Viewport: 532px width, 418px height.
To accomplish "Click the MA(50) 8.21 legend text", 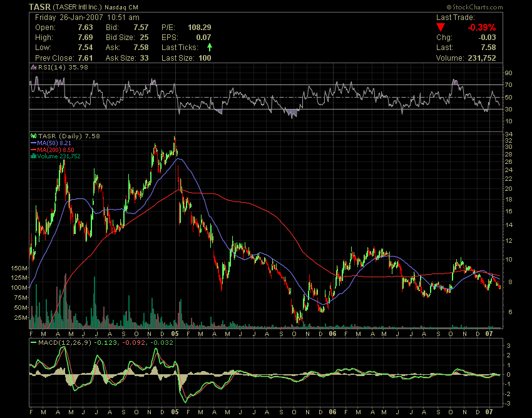I will (x=54, y=143).
